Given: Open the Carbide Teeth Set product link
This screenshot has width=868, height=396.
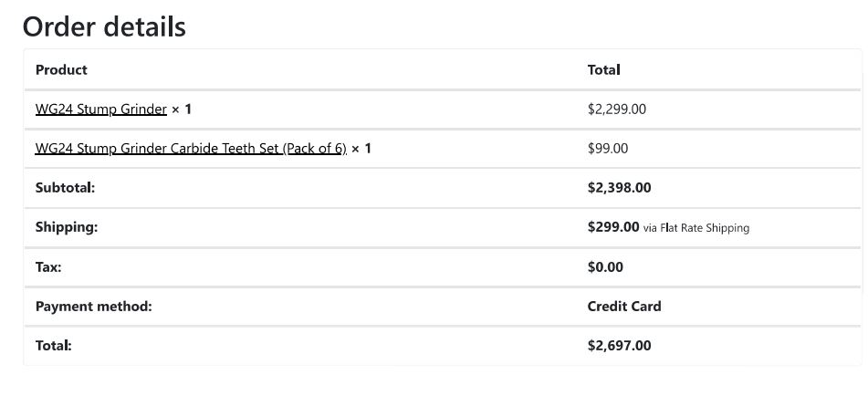Looking at the screenshot, I should pos(190,149).
